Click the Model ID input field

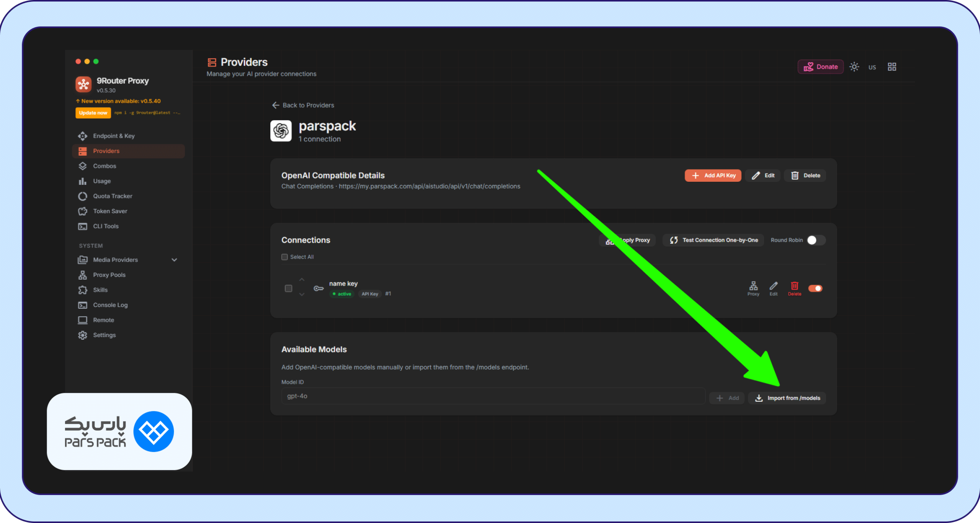pos(493,396)
